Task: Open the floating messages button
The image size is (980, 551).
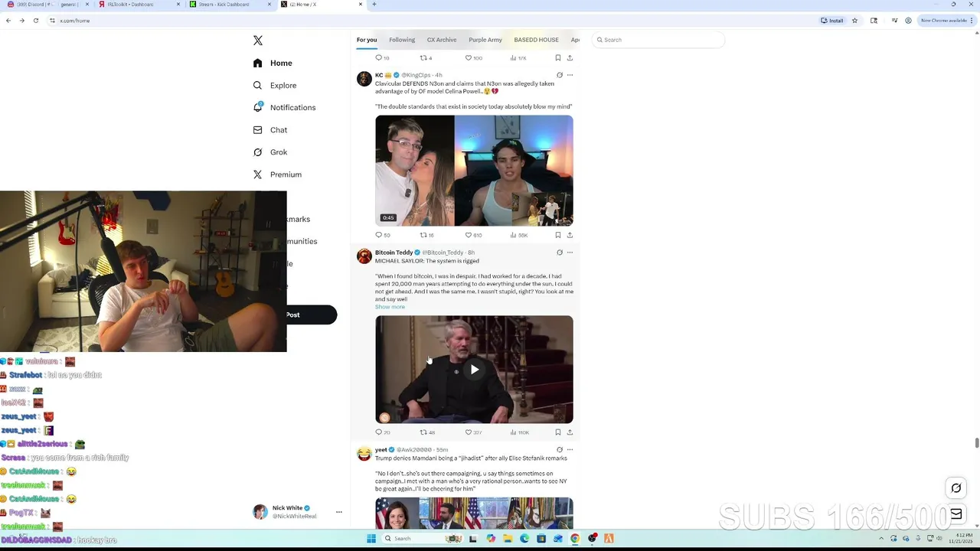Action: (x=956, y=514)
